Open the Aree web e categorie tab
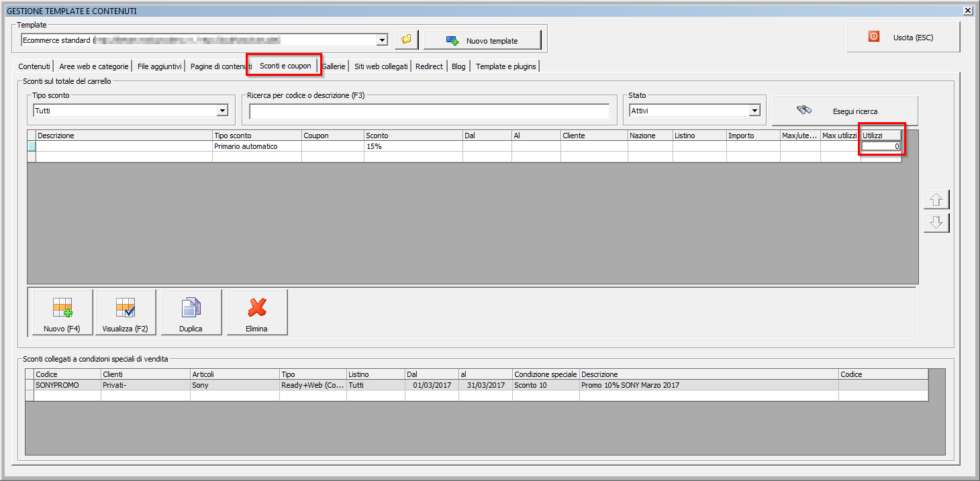The image size is (980, 481). click(93, 66)
